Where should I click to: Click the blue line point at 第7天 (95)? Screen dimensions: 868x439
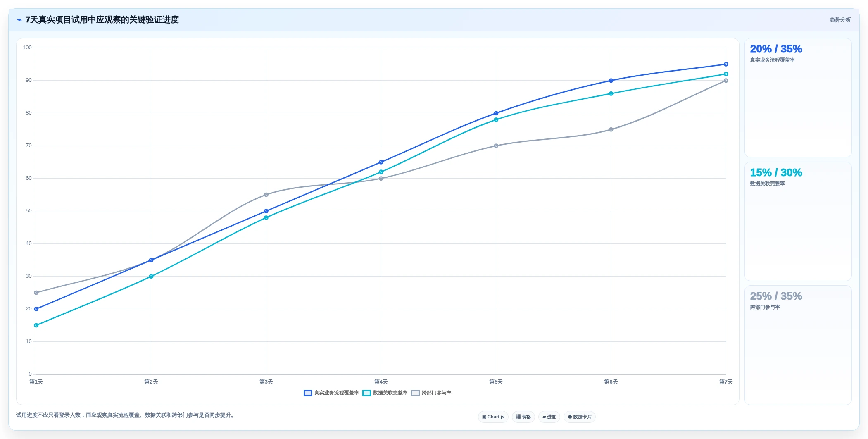[x=726, y=64]
